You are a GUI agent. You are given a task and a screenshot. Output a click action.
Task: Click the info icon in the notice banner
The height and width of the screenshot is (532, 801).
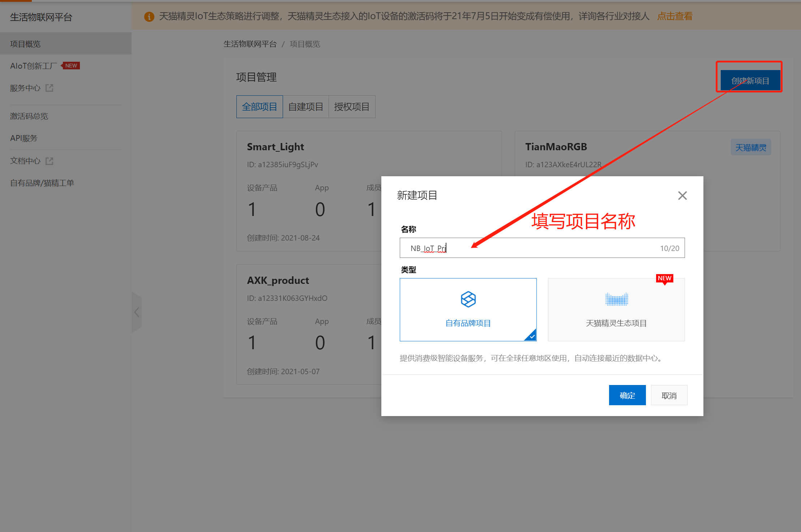tap(149, 16)
